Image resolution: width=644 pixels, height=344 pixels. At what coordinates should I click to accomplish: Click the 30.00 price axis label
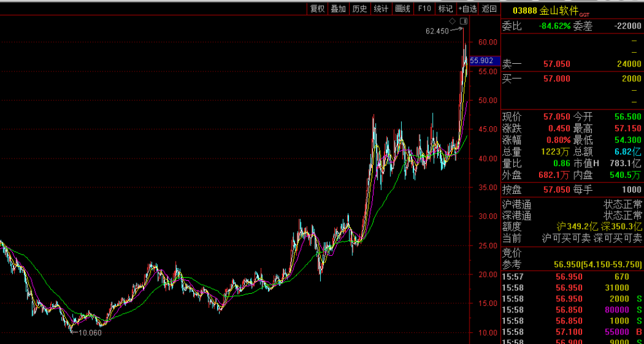487,216
